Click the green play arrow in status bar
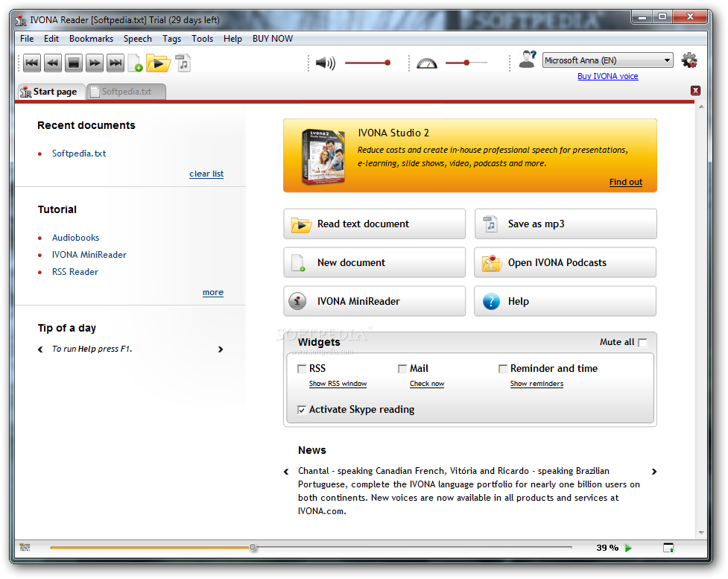The width and height of the screenshot is (728, 579). click(628, 548)
